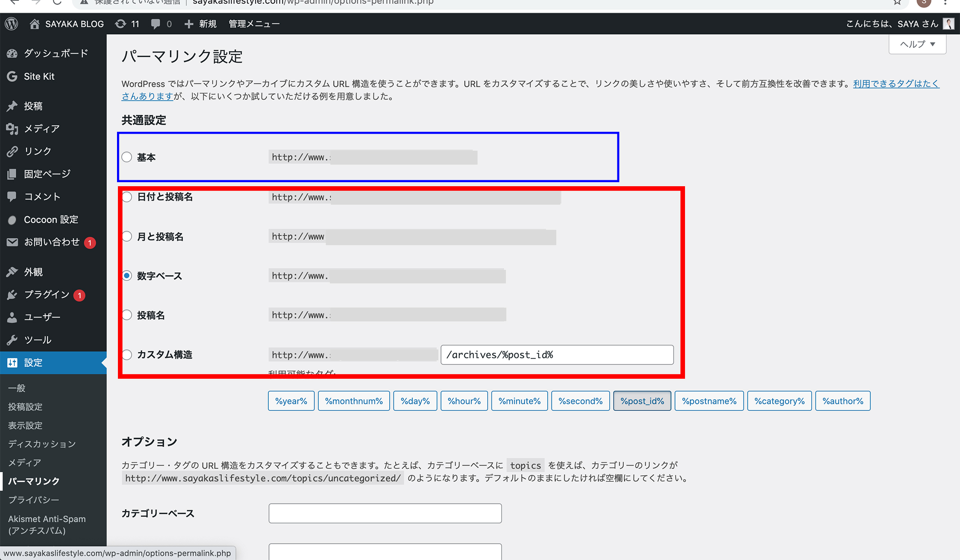Click the Site Kit G icon
This screenshot has width=960, height=560.
(12, 76)
